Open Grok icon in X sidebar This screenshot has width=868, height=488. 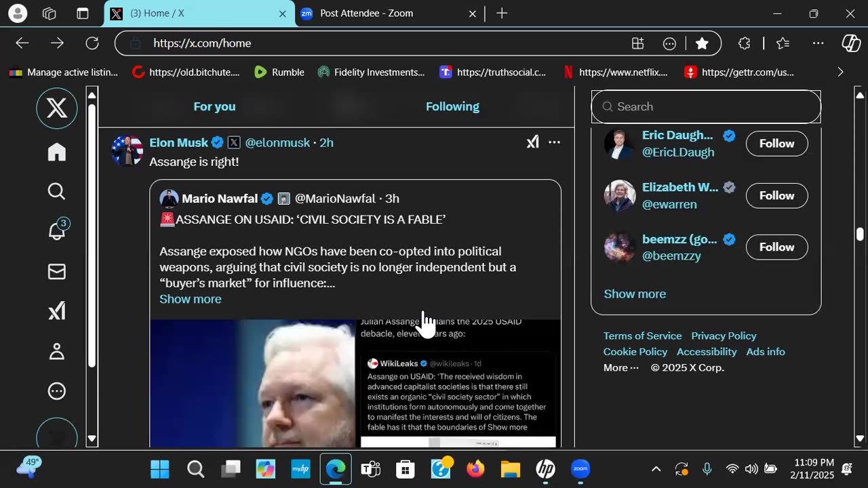click(57, 311)
